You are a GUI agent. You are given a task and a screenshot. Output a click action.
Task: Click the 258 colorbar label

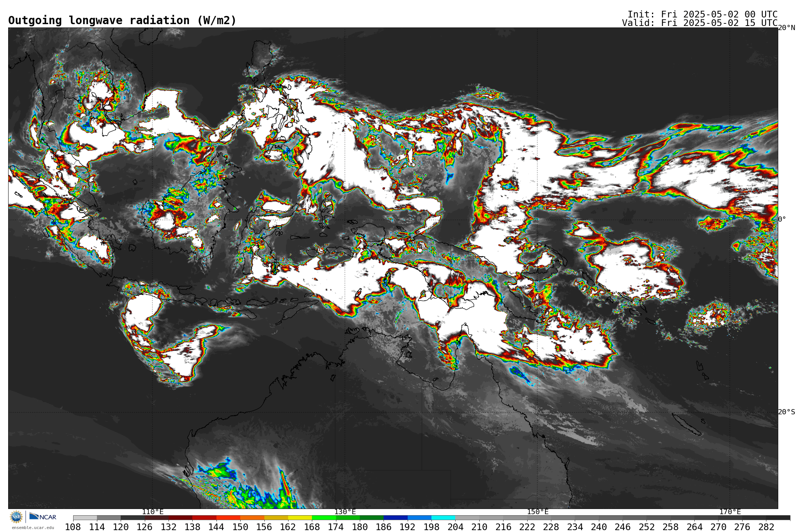(x=671, y=527)
